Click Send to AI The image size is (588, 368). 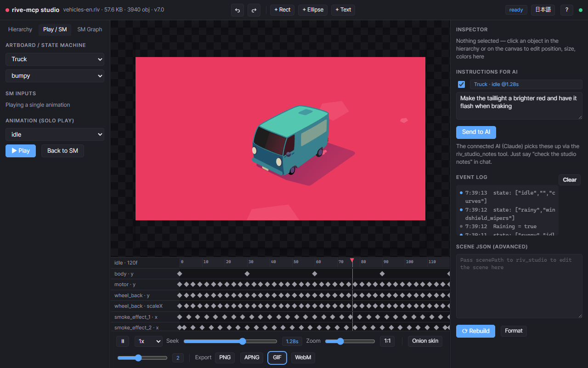tap(476, 132)
